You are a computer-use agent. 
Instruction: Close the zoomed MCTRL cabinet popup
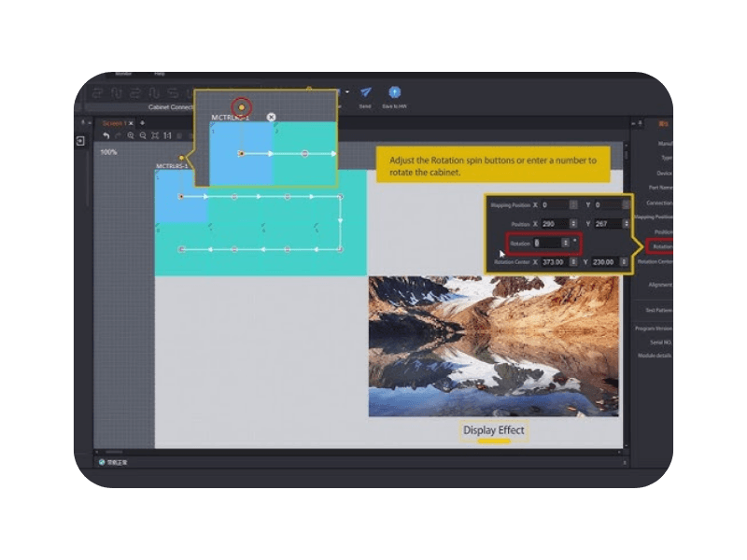pyautogui.click(x=271, y=118)
